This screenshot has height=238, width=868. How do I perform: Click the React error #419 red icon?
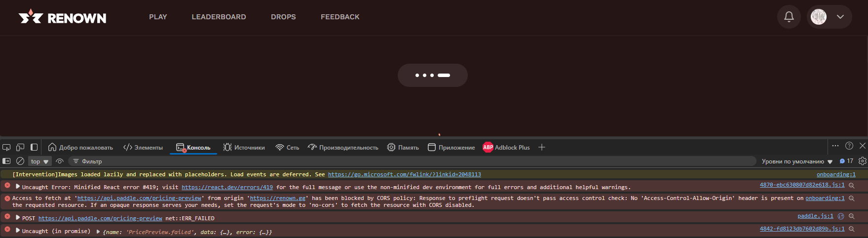tap(7, 186)
